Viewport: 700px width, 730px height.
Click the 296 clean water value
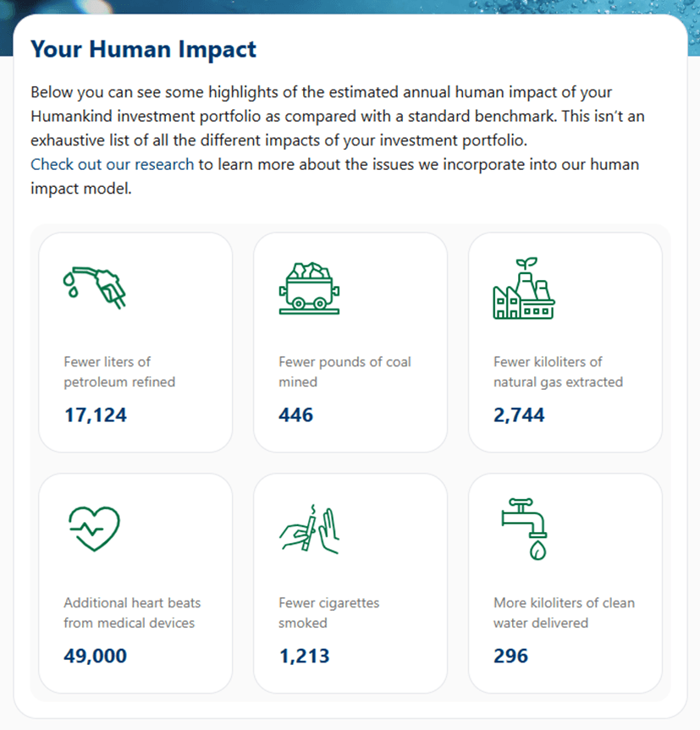[x=510, y=656]
